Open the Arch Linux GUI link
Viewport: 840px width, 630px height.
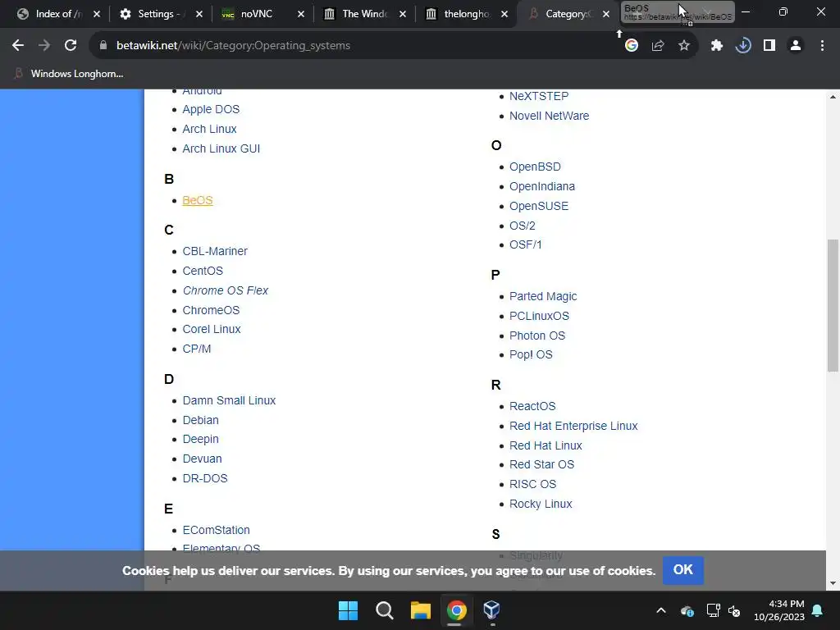click(221, 149)
